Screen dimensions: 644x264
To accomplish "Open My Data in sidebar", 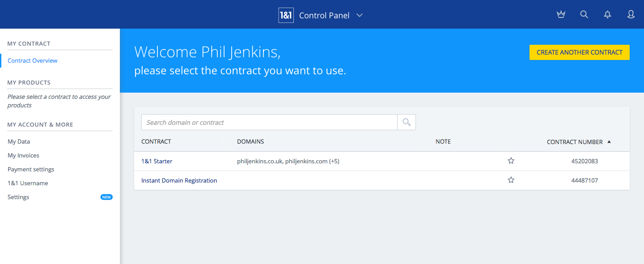I will [x=19, y=141].
